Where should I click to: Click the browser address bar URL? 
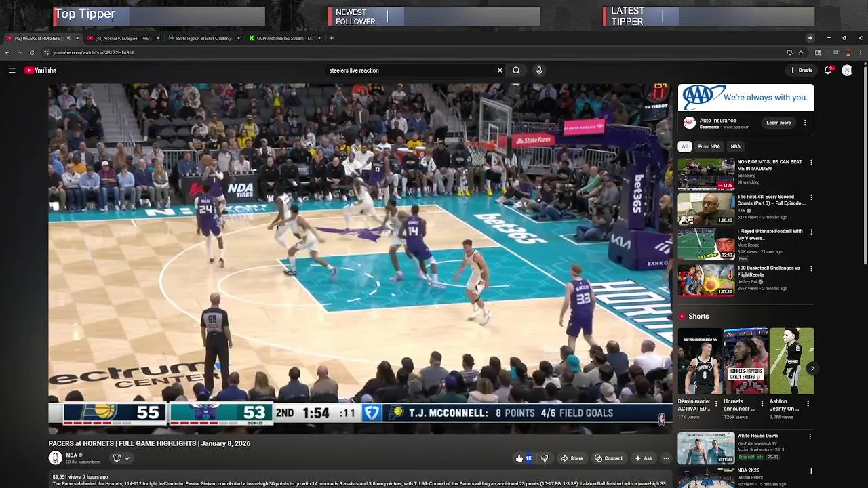94,52
